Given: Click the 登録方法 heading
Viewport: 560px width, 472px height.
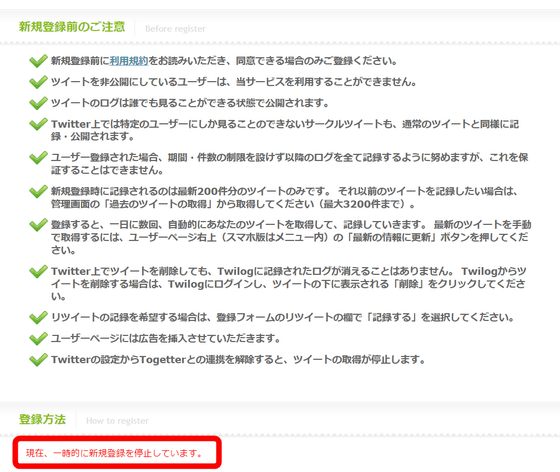Looking at the screenshot, I should tap(42, 419).
